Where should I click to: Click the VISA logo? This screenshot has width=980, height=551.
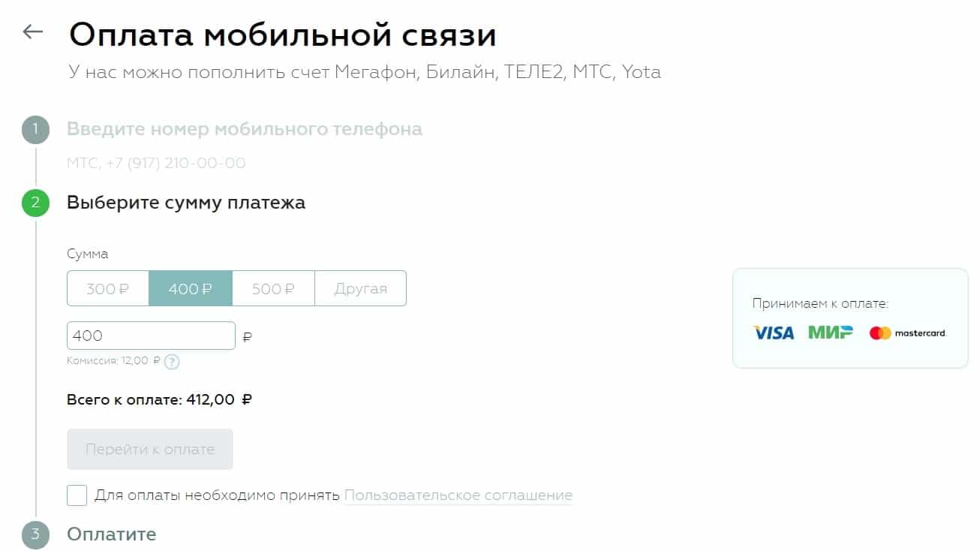click(x=774, y=333)
